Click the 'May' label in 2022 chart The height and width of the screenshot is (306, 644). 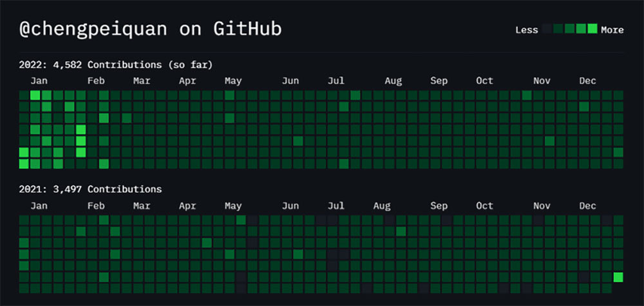tap(233, 81)
